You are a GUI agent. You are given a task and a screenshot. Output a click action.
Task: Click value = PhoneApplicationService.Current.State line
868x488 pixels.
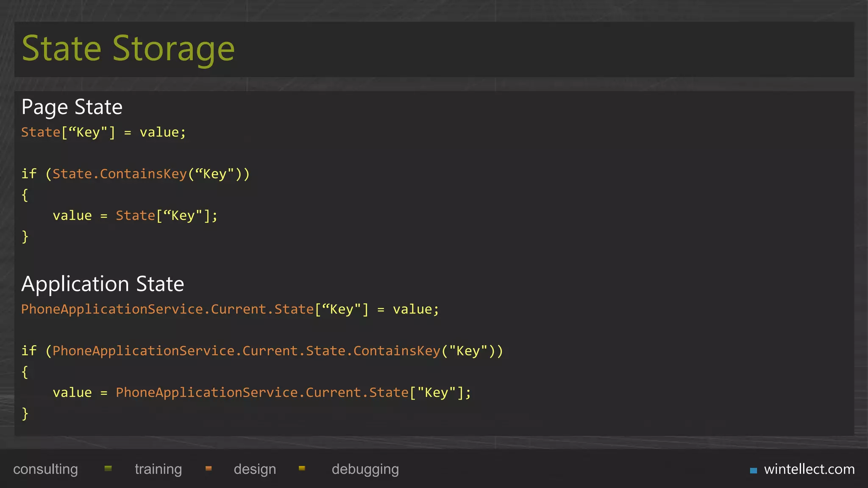pos(262,393)
